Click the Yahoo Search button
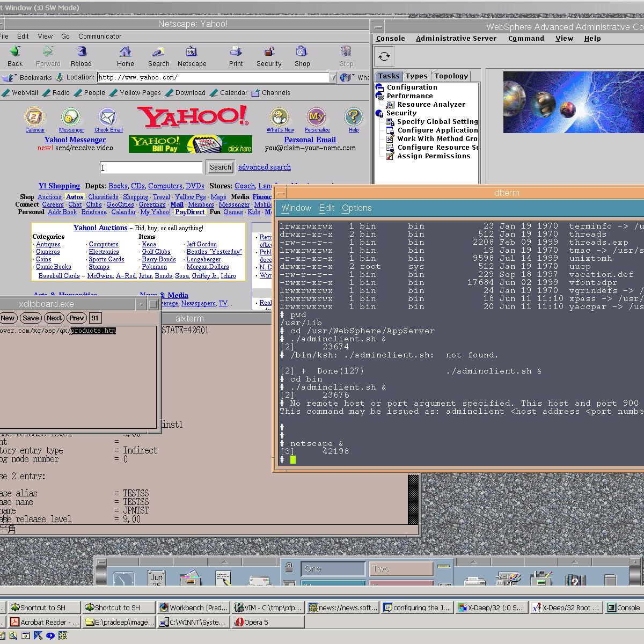This screenshot has width=644, height=644. click(221, 167)
